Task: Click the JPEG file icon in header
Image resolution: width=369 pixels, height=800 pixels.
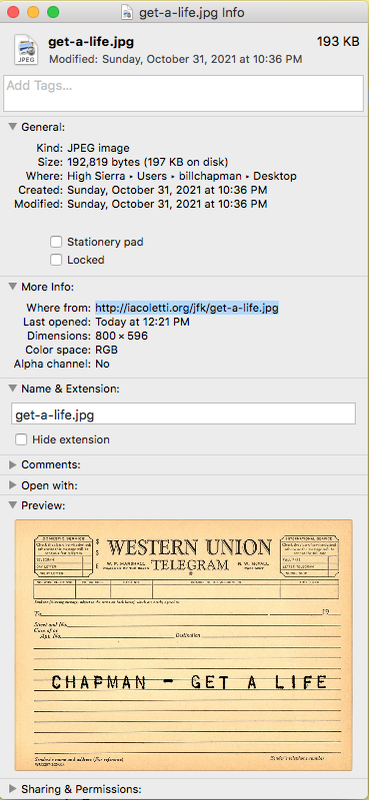Action: (25, 49)
